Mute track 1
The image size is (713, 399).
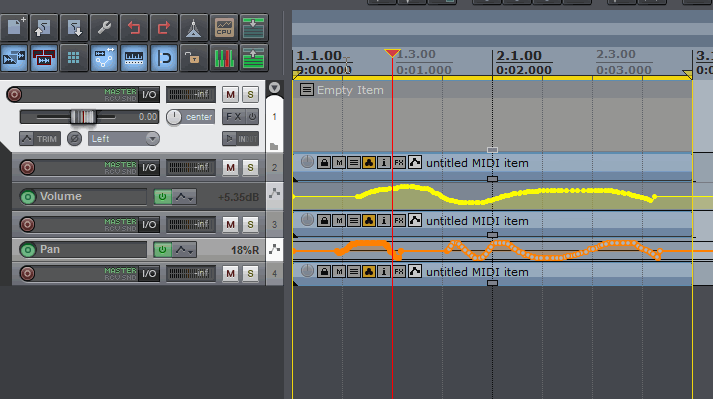coord(231,95)
